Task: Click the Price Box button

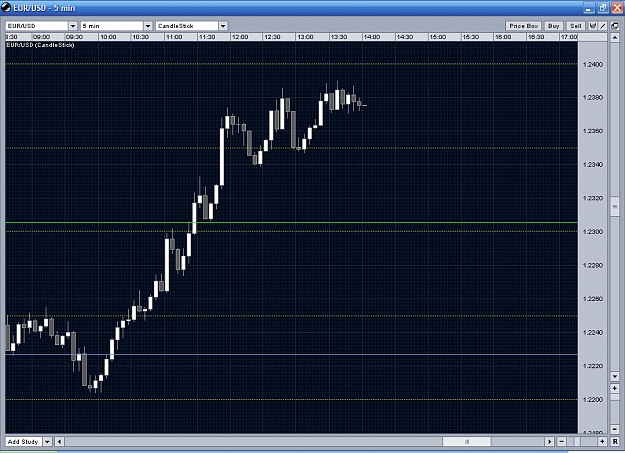Action: click(524, 26)
